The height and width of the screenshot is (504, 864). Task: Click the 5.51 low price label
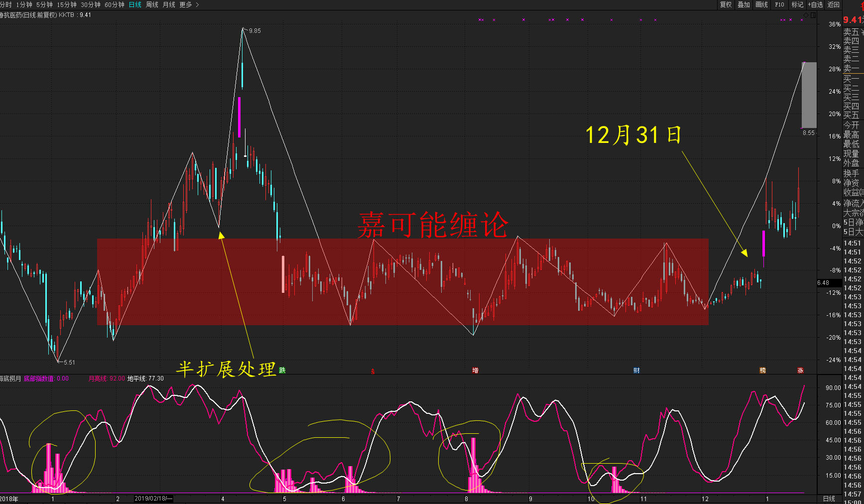click(x=69, y=363)
